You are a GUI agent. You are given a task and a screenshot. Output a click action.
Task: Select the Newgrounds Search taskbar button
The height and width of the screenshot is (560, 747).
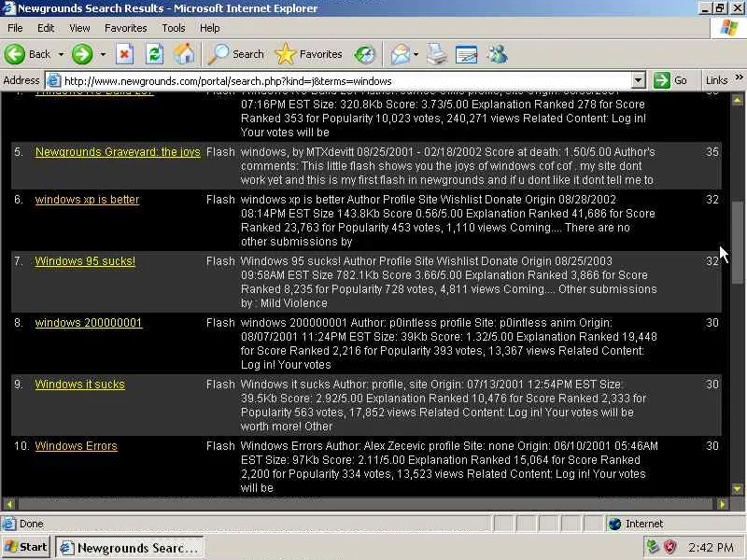pyautogui.click(x=130, y=548)
